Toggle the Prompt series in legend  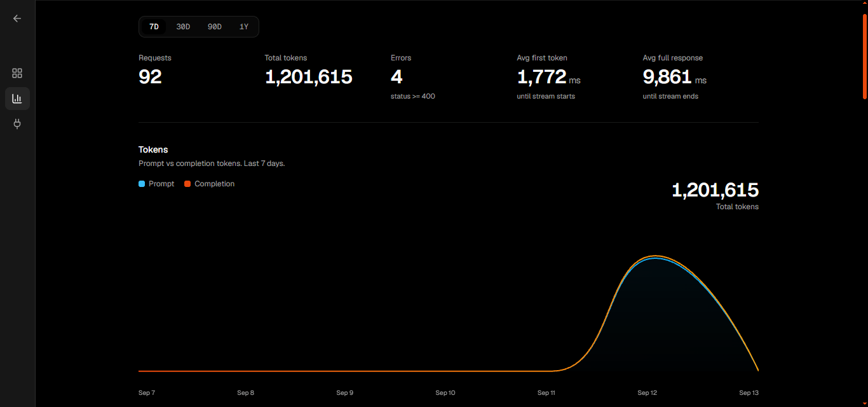[x=156, y=184]
